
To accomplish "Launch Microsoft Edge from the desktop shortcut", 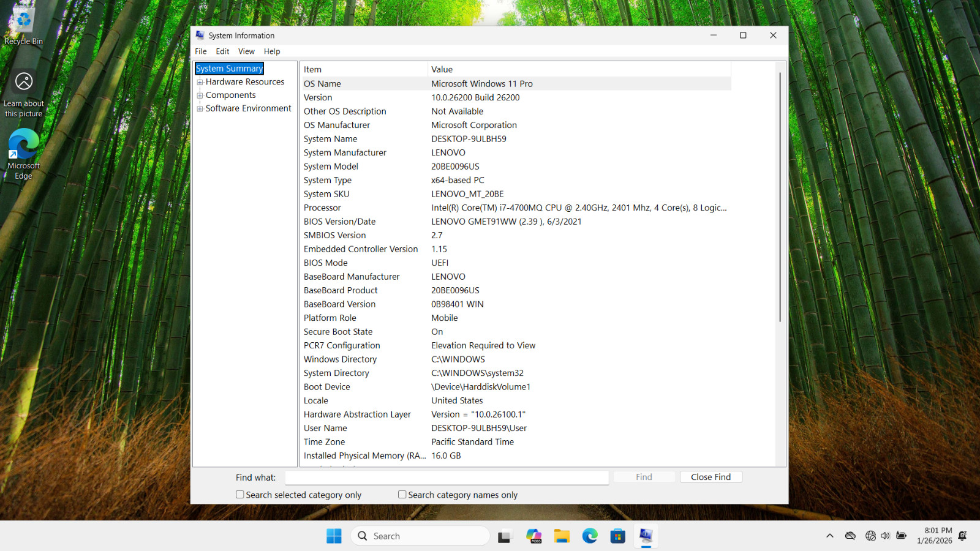I will [x=23, y=154].
